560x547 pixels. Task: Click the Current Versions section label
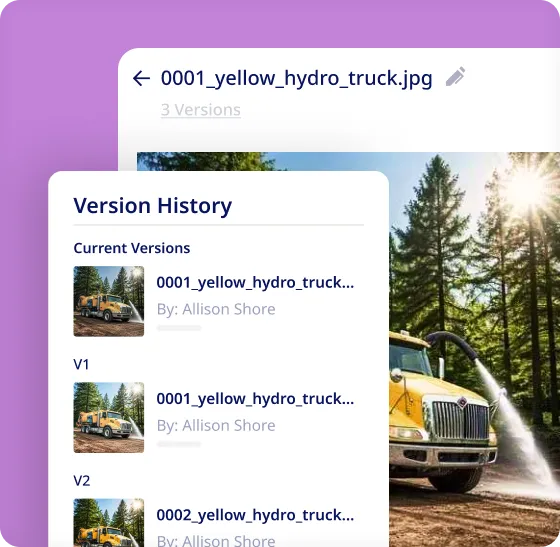(132, 248)
